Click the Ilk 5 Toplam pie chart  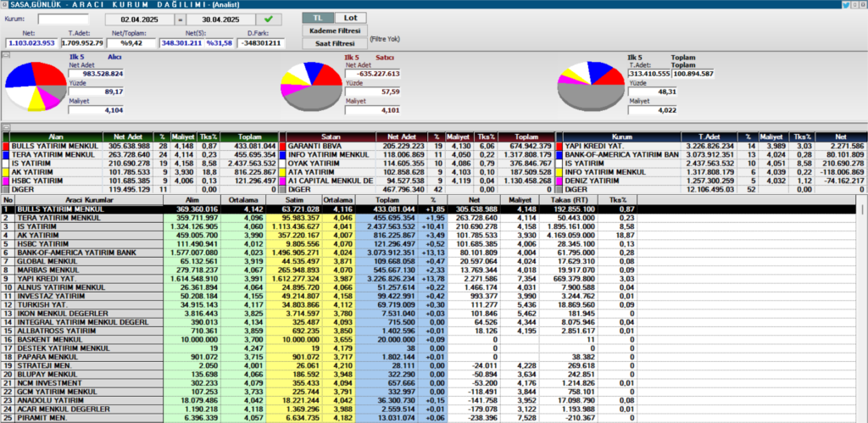(x=590, y=86)
